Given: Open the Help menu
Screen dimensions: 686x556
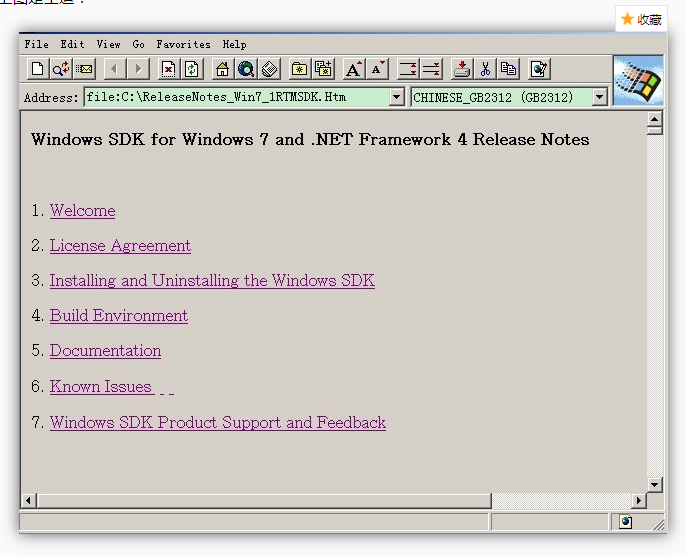Looking at the screenshot, I should [234, 44].
